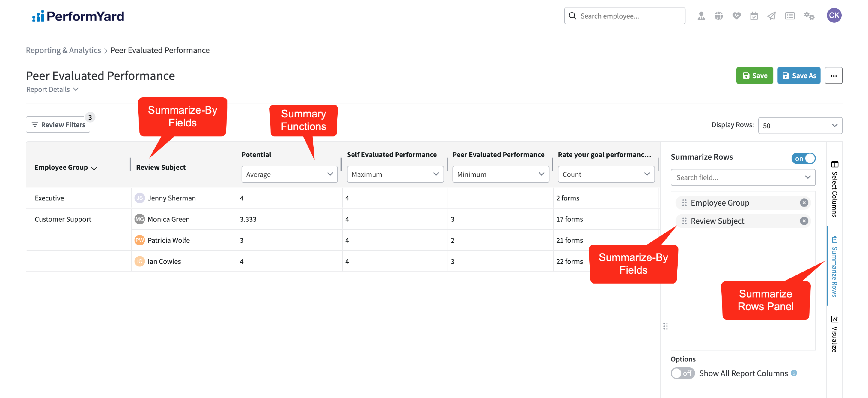This screenshot has width=868, height=398.
Task: Remove Review Subject summarize field
Action: (804, 221)
